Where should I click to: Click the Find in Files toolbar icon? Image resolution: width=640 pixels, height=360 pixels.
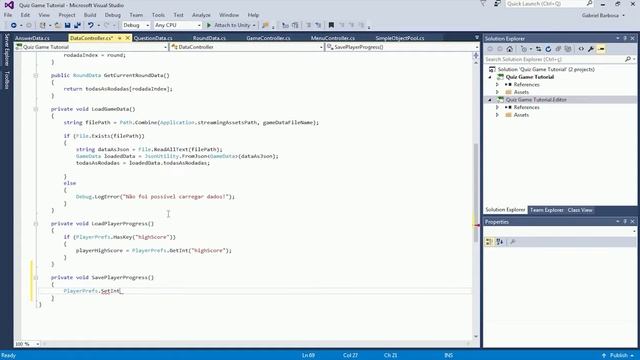(265, 25)
